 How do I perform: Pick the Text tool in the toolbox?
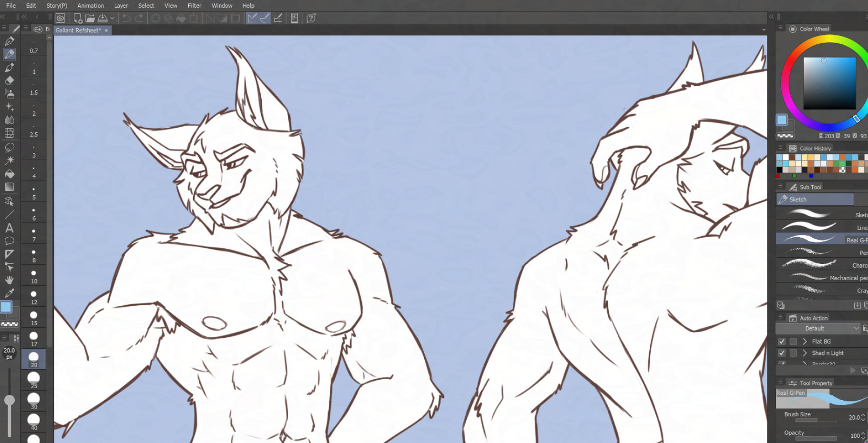point(9,228)
